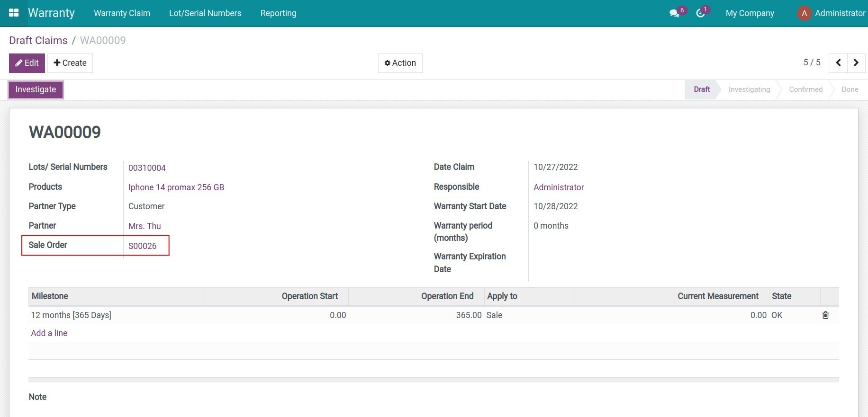Open the Warranty Claim menu
The width and height of the screenshot is (868, 417).
coord(122,13)
